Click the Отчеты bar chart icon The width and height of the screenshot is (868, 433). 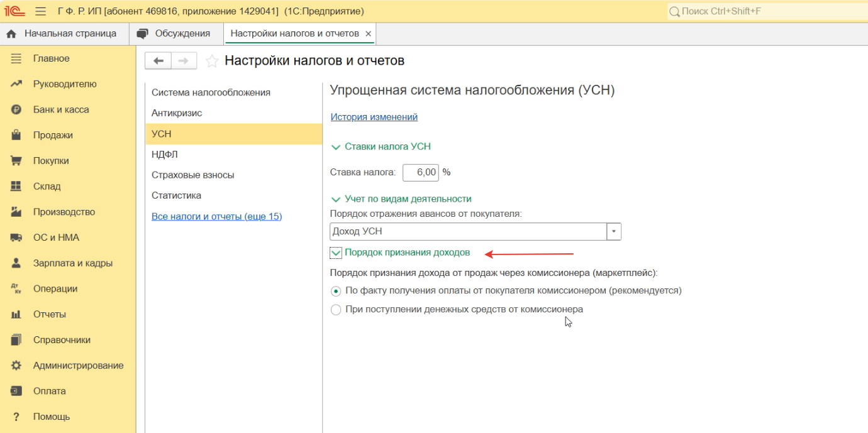point(16,314)
